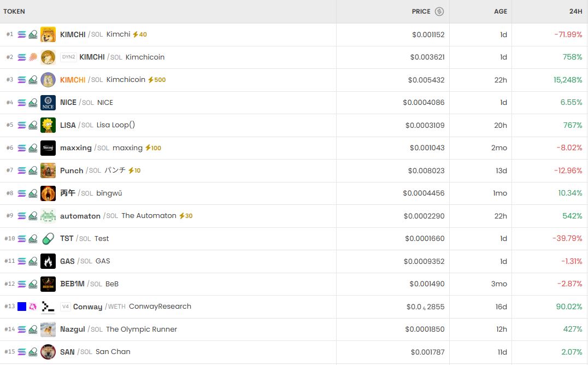Toggle the dollar-sign icon in the PRICE header
588x365 pixels.
point(439,11)
